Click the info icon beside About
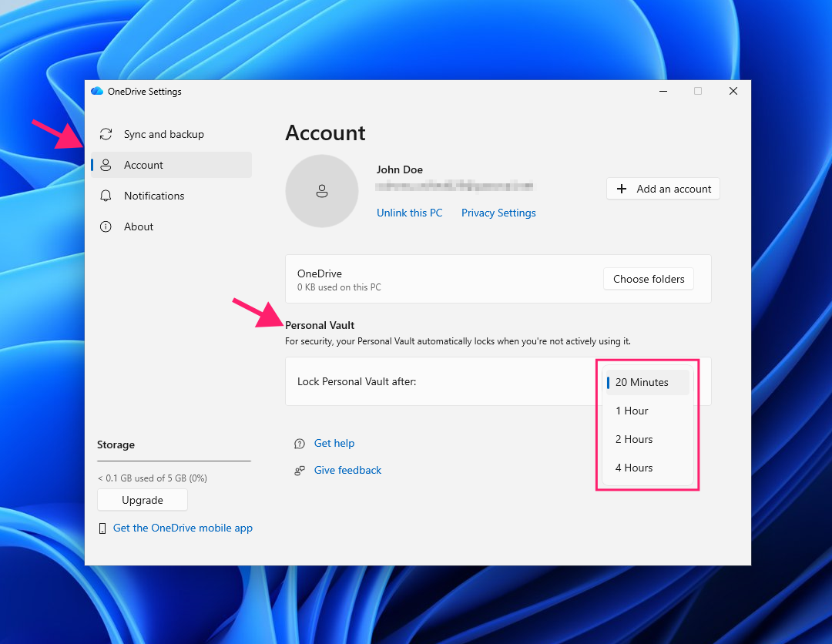This screenshot has width=832, height=644. pos(106,226)
